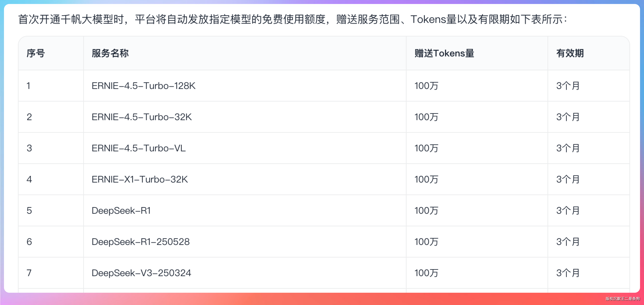Click the 有效期 column header

point(570,53)
